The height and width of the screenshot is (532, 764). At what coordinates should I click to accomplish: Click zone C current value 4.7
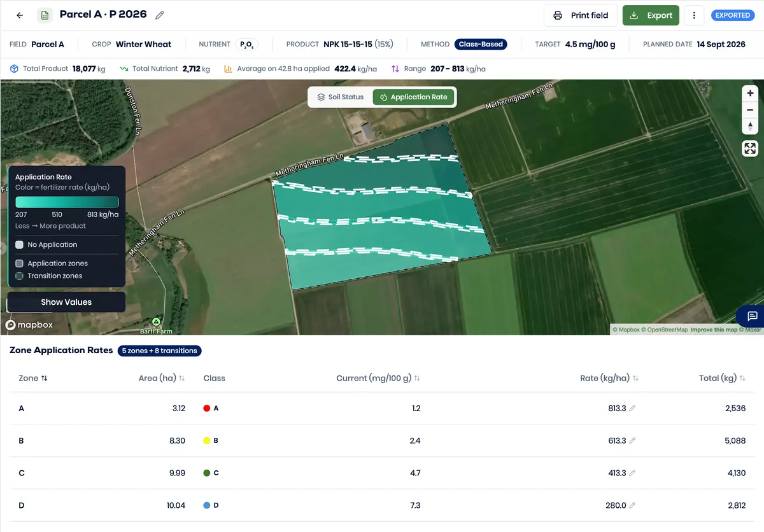pos(414,473)
